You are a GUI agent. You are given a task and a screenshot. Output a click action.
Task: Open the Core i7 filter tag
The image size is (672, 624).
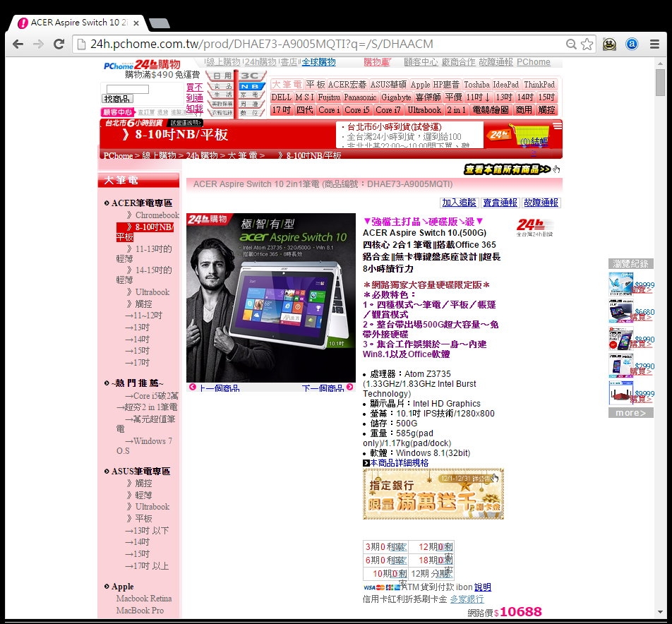point(388,110)
